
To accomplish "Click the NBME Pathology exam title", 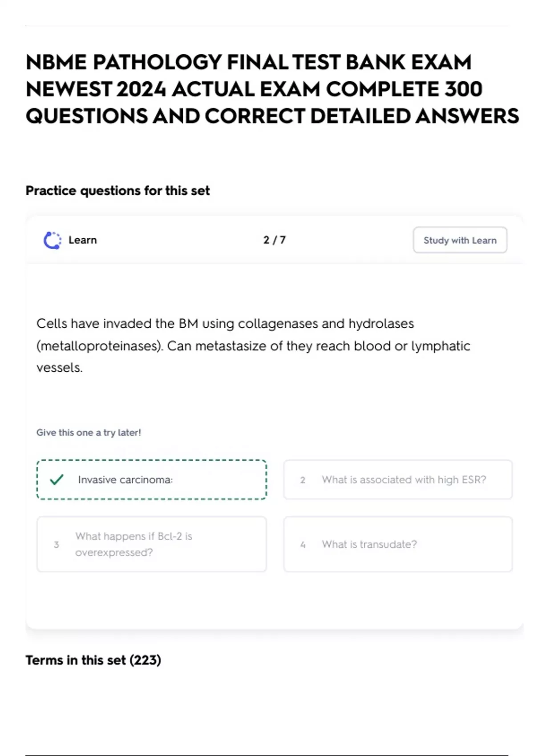I will 271,89.
